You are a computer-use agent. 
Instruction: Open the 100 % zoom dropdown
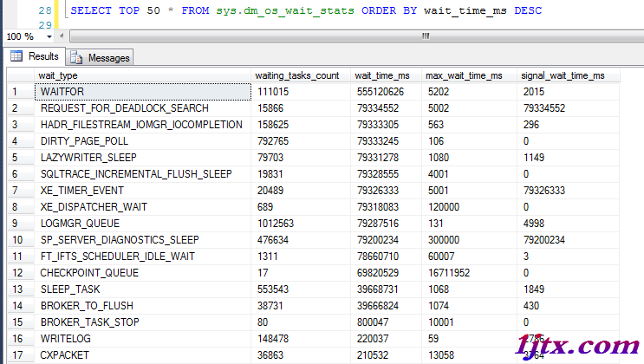tap(49, 36)
